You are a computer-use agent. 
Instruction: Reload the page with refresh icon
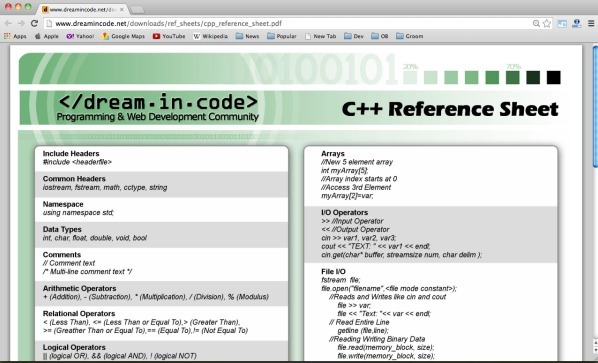click(x=34, y=23)
